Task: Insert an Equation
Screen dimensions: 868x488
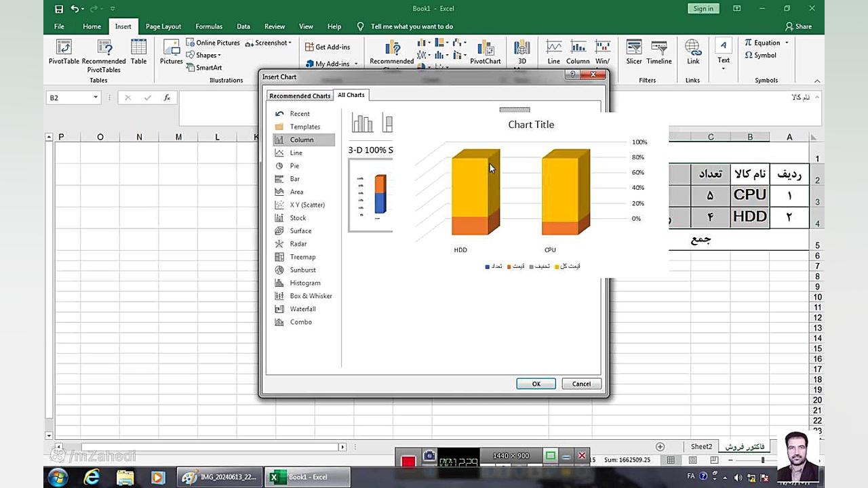Action: click(x=762, y=42)
